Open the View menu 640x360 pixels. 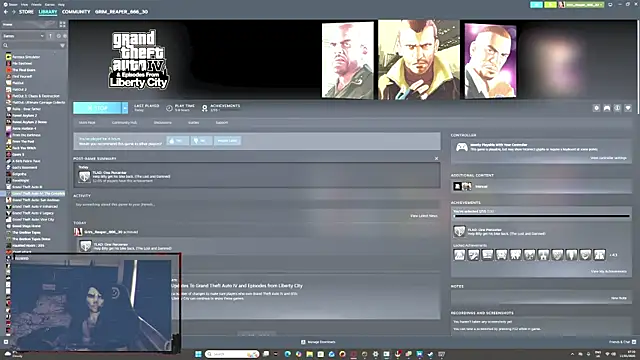tap(24, 4)
